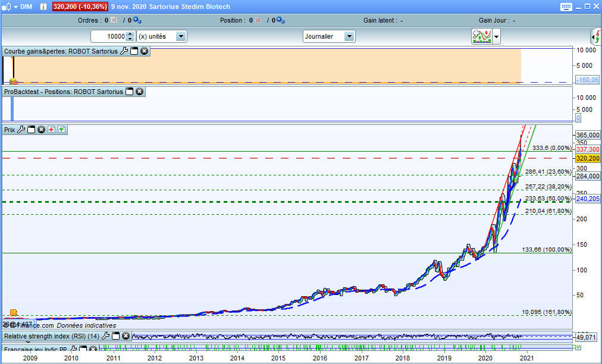Move Prix panel up with green arrow

tap(61, 130)
